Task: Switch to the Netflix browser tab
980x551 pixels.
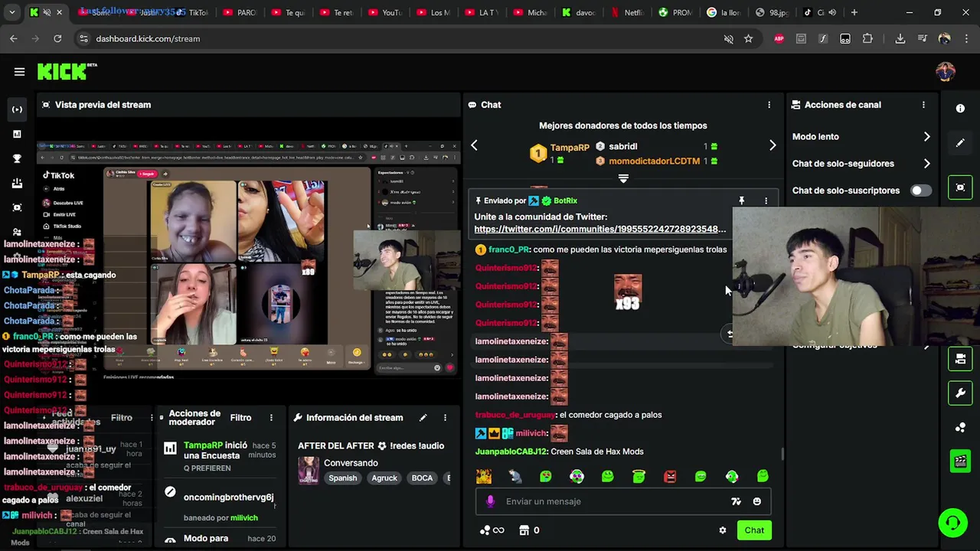Action: (x=629, y=12)
